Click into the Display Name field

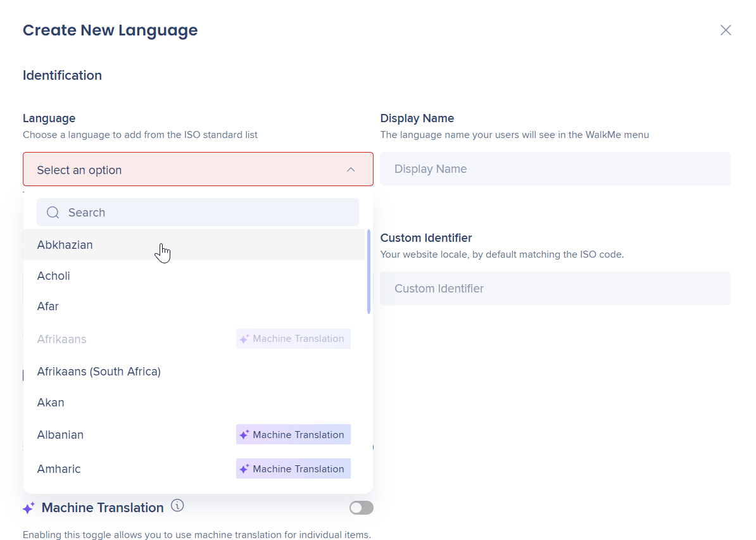click(x=555, y=169)
